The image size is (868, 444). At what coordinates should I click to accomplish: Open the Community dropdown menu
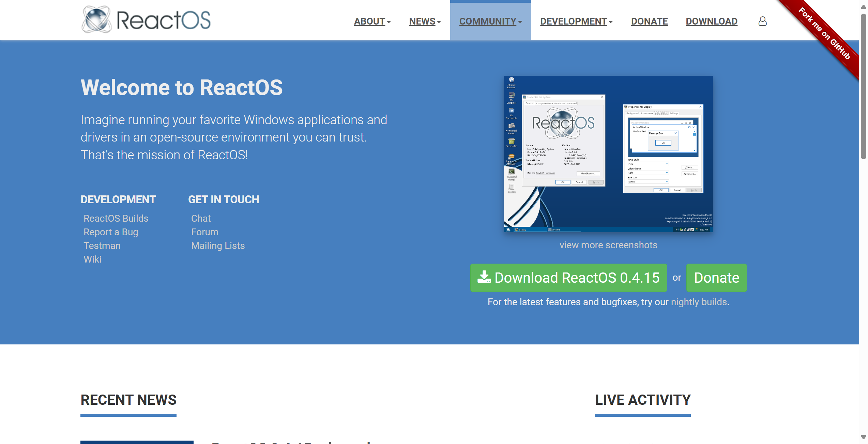click(x=490, y=21)
